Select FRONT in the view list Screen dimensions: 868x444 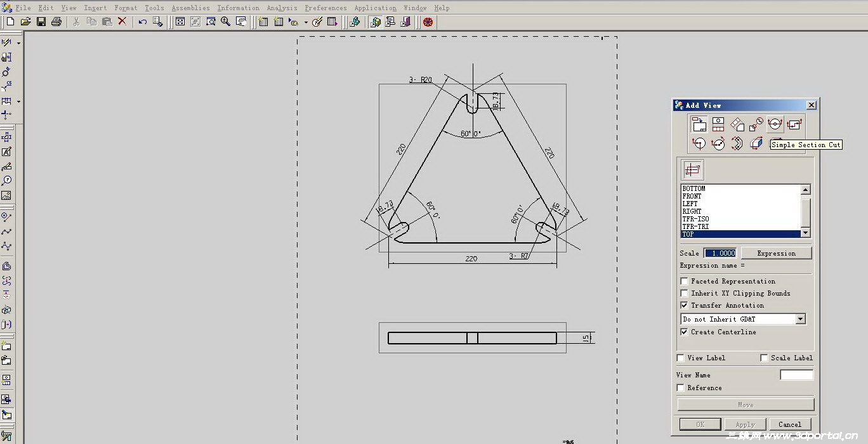(740, 196)
